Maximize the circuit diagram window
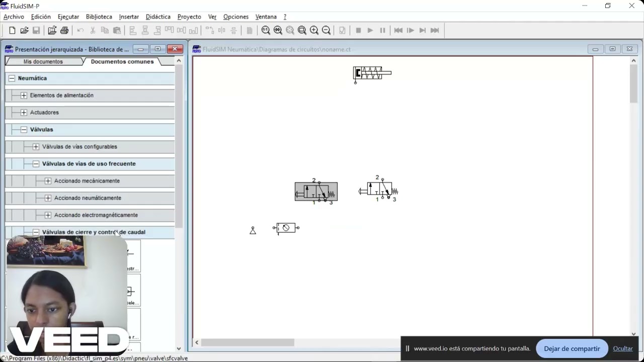Viewport: 644px width, 362px height. click(x=612, y=49)
